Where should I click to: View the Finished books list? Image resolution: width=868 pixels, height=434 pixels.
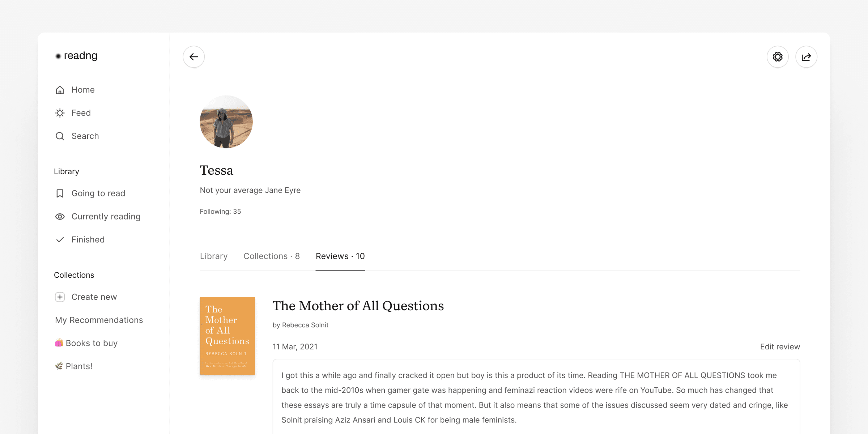click(88, 240)
